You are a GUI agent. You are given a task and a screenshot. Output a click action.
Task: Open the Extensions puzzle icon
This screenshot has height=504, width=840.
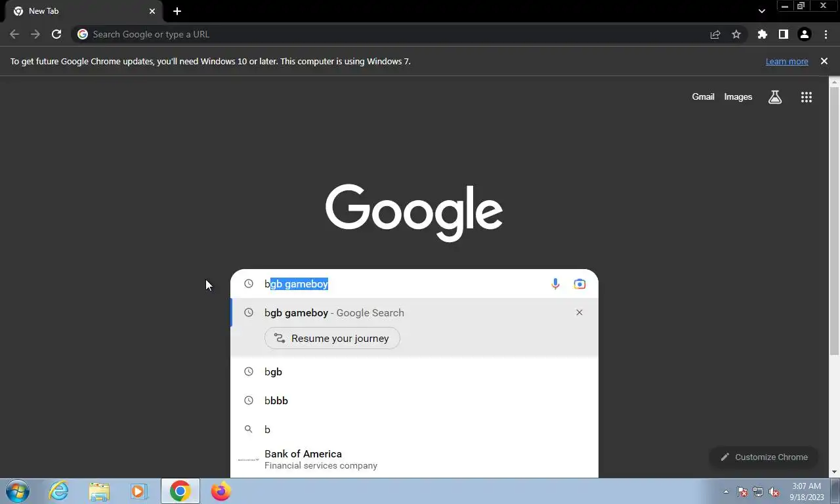point(762,34)
